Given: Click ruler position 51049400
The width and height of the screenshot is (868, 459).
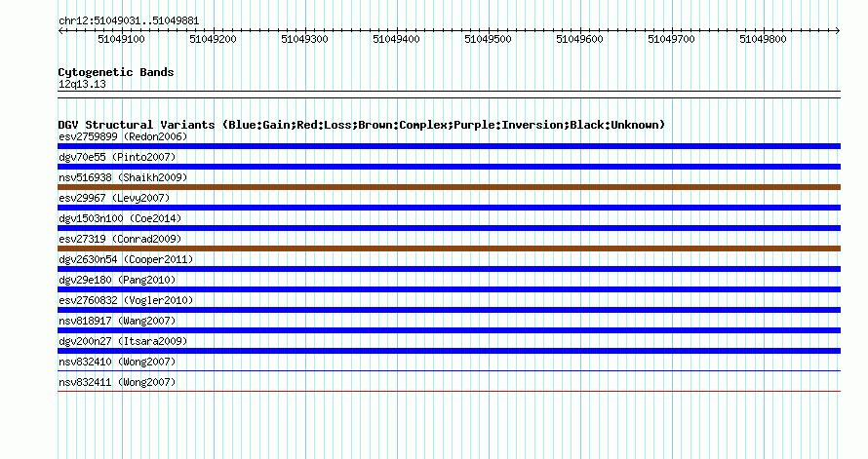Looking at the screenshot, I should pyautogui.click(x=396, y=39).
